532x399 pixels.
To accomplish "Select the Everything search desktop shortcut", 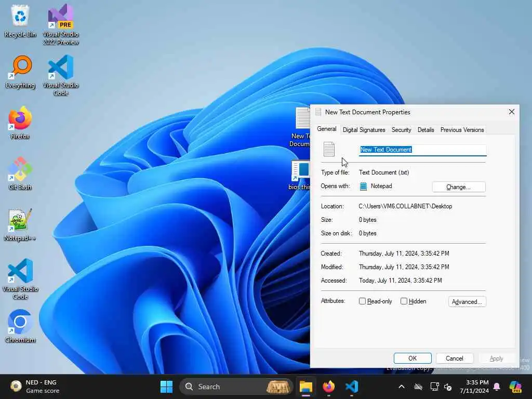I will point(20,72).
